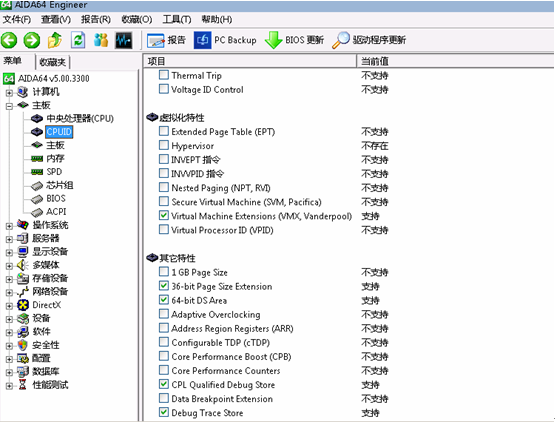Collapse the 主板 parent tree node

(9, 106)
